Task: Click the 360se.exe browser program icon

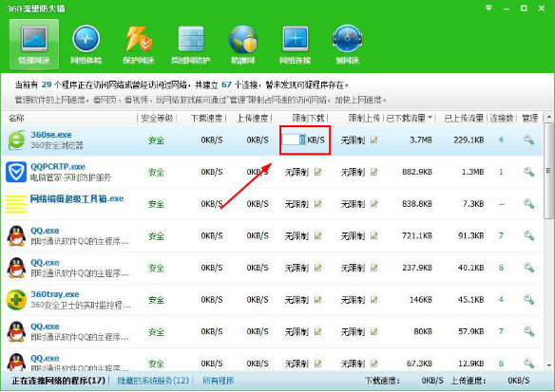Action: click(x=17, y=140)
